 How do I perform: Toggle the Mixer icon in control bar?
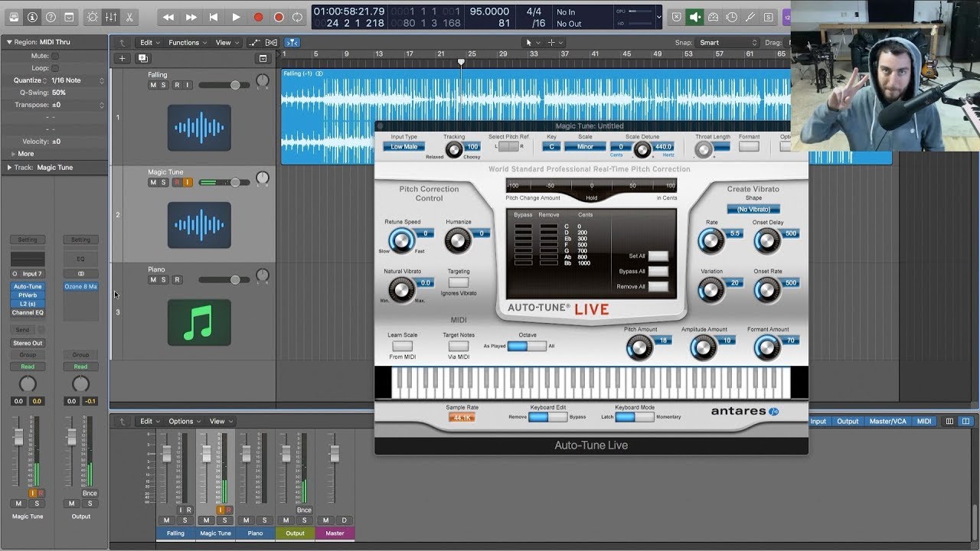tap(111, 16)
